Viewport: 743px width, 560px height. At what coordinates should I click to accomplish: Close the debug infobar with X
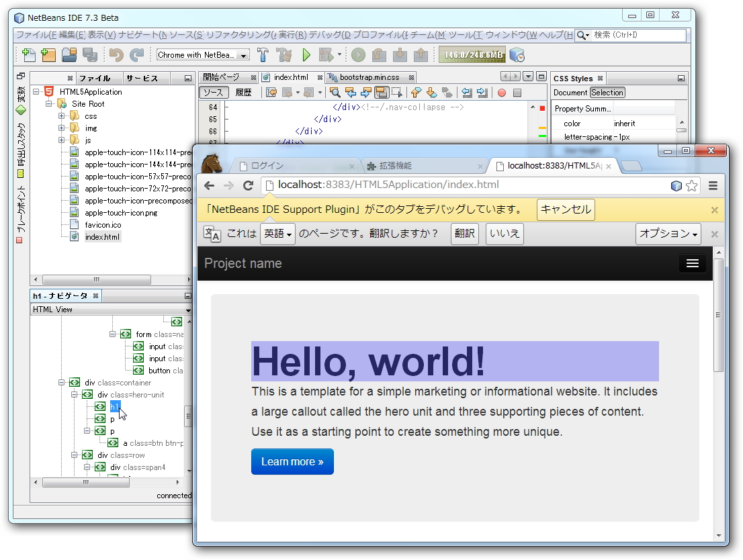[715, 210]
